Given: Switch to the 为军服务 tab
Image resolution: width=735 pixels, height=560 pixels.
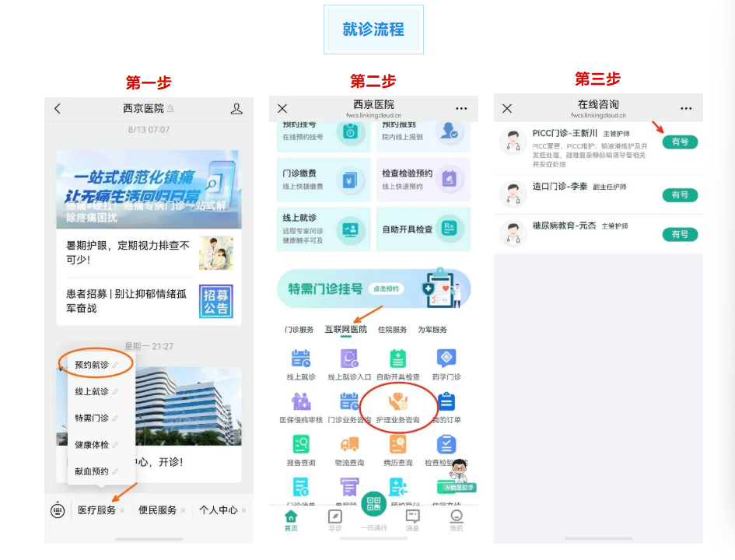Looking at the screenshot, I should [x=432, y=330].
